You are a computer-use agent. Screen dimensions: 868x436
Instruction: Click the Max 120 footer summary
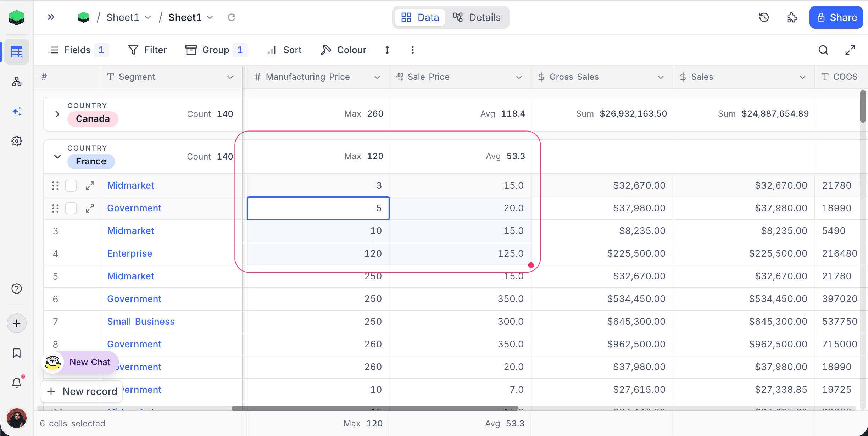[363, 423]
